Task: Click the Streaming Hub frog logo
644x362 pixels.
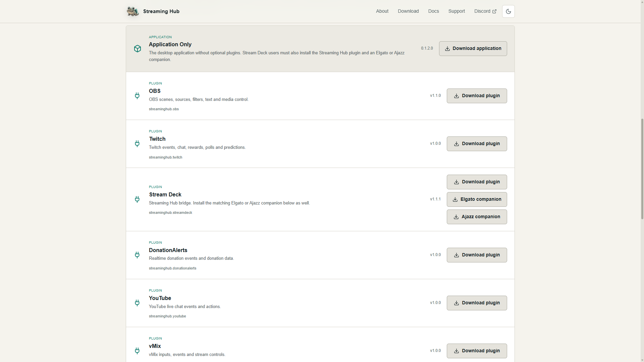Action: 132,11
